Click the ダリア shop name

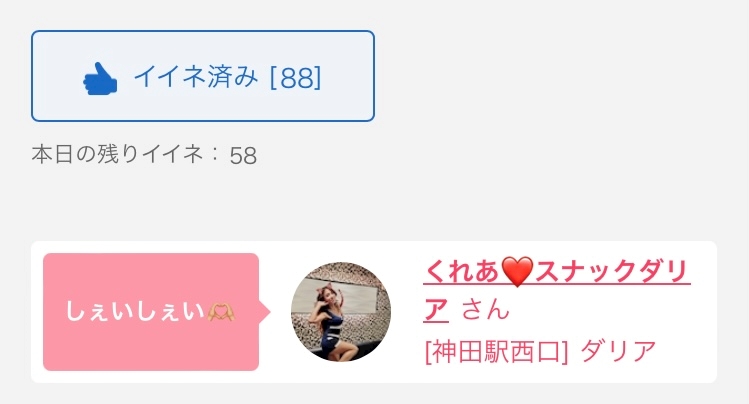[619, 352]
